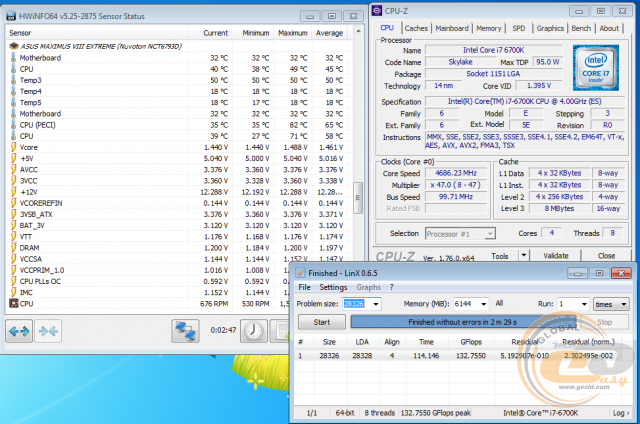The image size is (640, 424).
Task: Open the Problem size dropdown in LinX
Action: click(x=376, y=304)
